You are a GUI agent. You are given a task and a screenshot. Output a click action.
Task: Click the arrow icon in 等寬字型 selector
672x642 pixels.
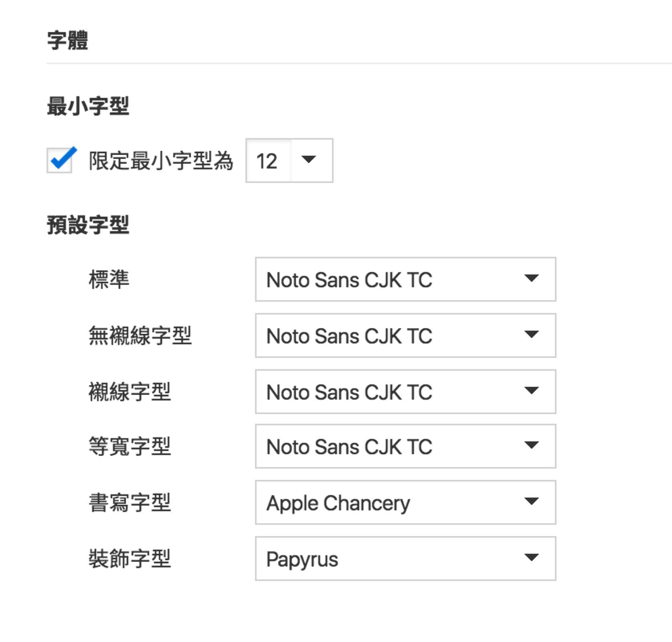(531, 445)
